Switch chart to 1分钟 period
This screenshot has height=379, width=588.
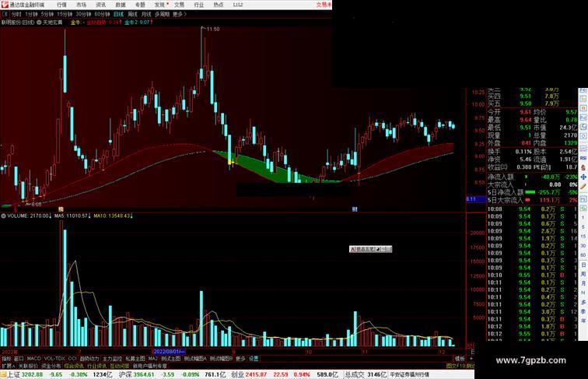pyautogui.click(x=31, y=14)
